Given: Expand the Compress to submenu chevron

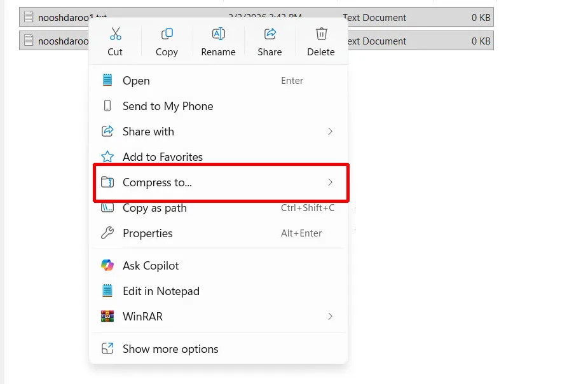Looking at the screenshot, I should (x=330, y=182).
